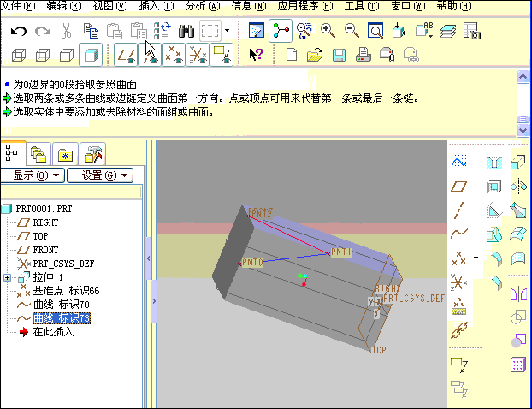Viewport: 532px width, 409px height.
Task: Open the Find binoculars tool
Action: tap(186, 31)
